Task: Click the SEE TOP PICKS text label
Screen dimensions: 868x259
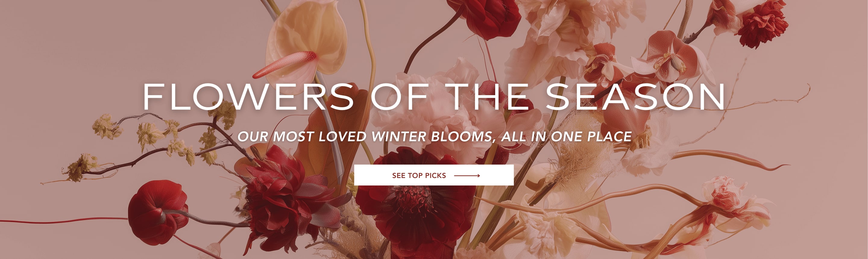Action: 419,176
